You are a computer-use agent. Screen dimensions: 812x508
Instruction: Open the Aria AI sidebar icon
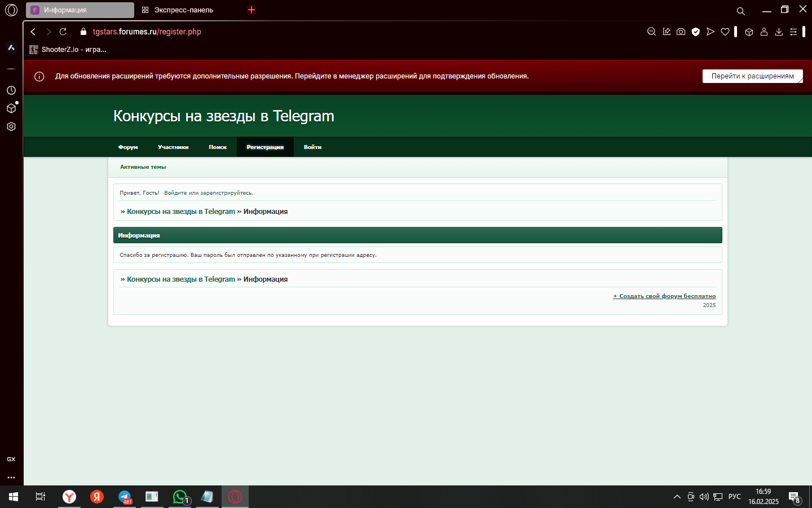coord(11,47)
